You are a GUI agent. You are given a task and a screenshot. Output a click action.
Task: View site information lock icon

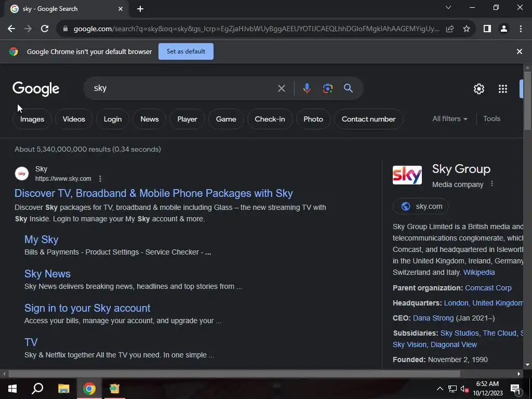[65, 29]
